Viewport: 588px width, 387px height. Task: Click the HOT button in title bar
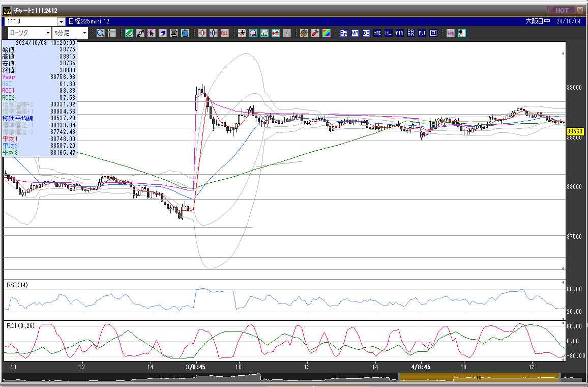pyautogui.click(x=561, y=10)
